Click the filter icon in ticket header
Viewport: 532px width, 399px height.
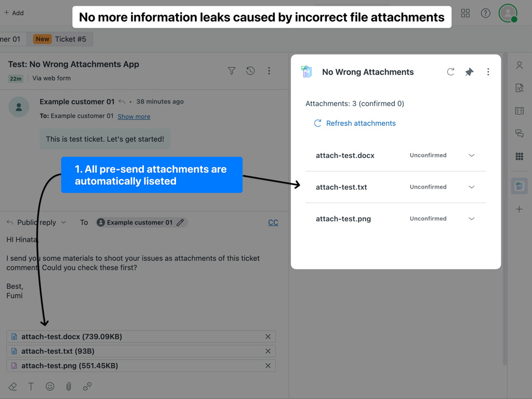[x=232, y=71]
